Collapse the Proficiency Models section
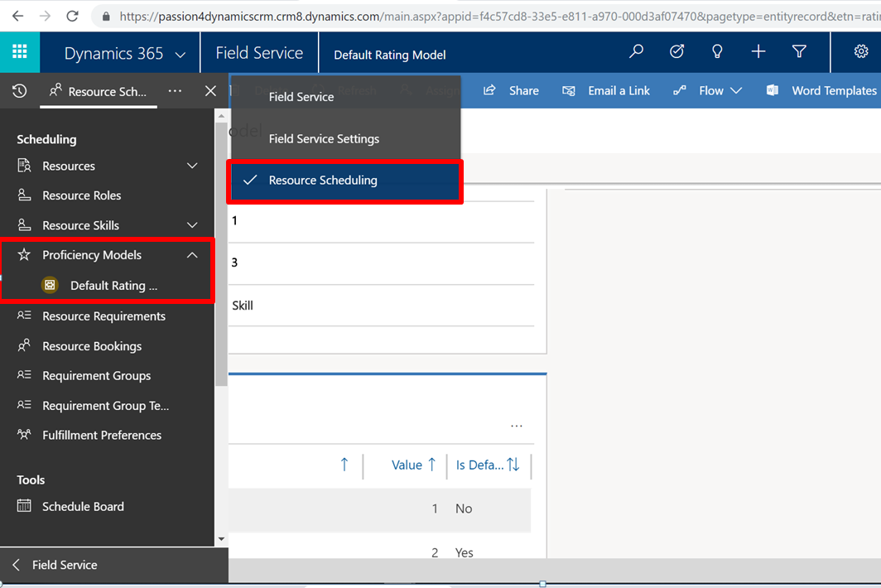The image size is (881, 588). tap(192, 255)
